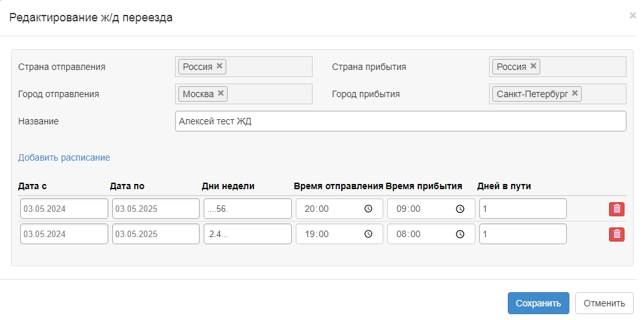
Task: Click the Добавить расписание link
Action: (64, 157)
